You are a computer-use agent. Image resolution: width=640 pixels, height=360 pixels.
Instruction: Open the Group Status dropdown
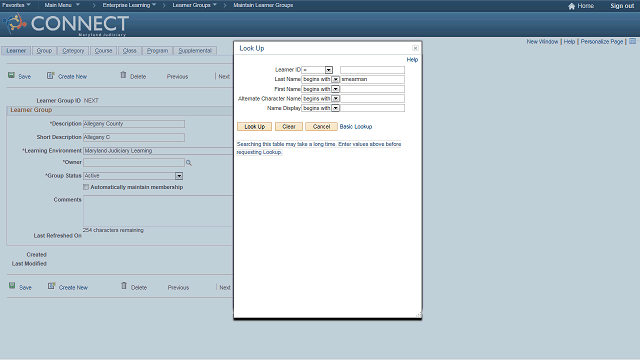179,176
